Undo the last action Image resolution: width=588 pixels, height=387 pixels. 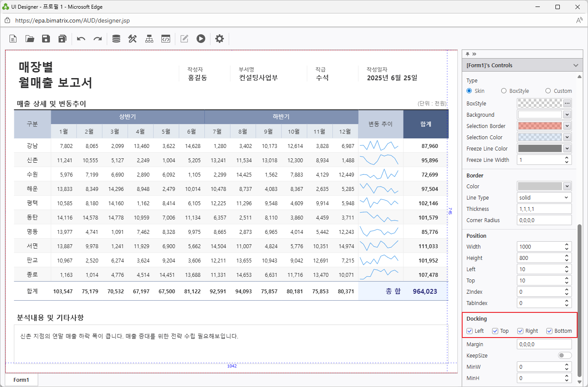(81, 39)
